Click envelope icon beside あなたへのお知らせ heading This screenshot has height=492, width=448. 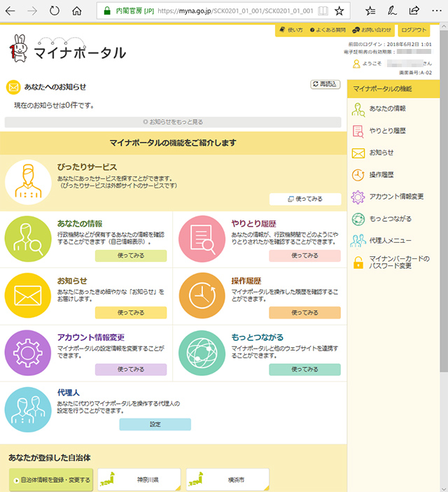point(13,87)
